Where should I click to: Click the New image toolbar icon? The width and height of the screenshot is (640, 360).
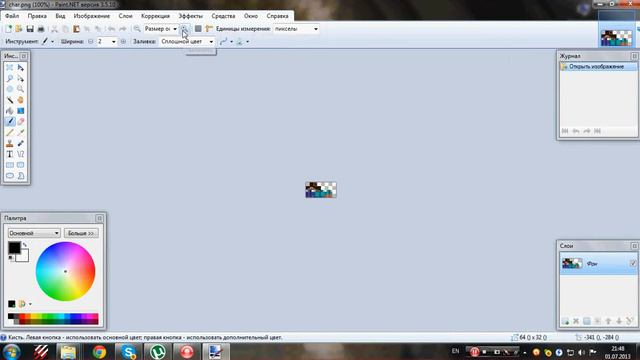(8, 29)
